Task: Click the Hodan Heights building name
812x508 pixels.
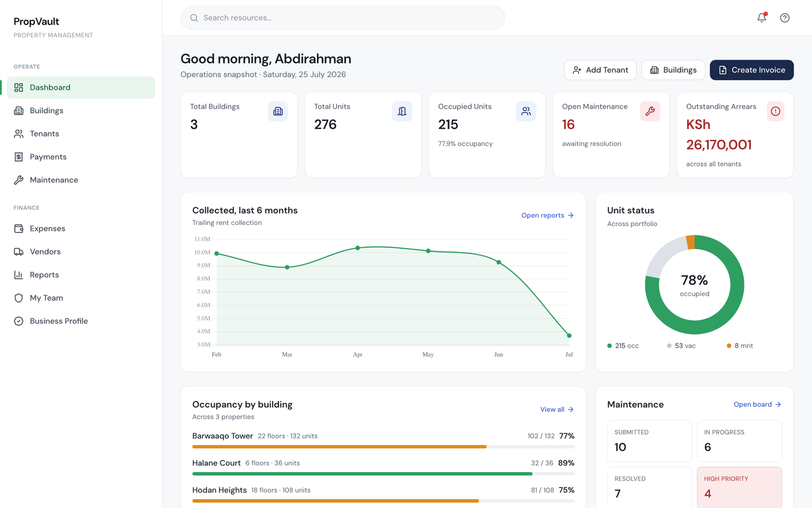Action: tap(219, 490)
